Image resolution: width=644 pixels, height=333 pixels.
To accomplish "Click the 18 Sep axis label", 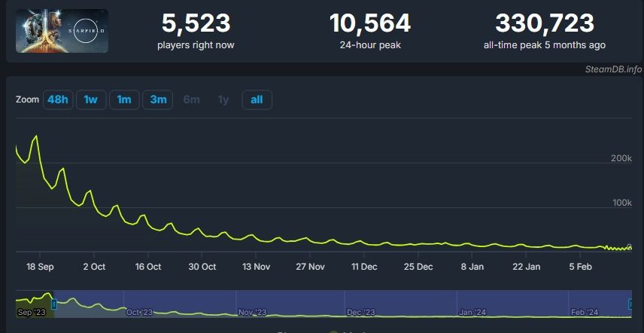I will tap(40, 267).
